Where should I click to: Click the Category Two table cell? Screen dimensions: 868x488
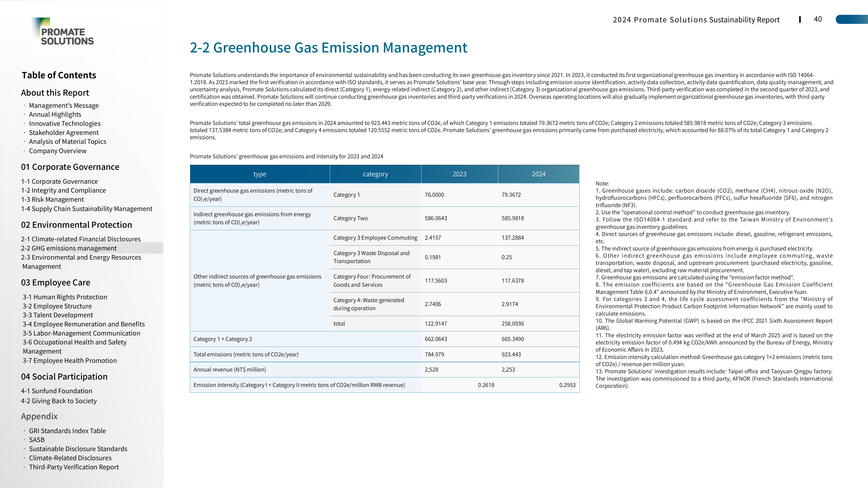(x=375, y=218)
